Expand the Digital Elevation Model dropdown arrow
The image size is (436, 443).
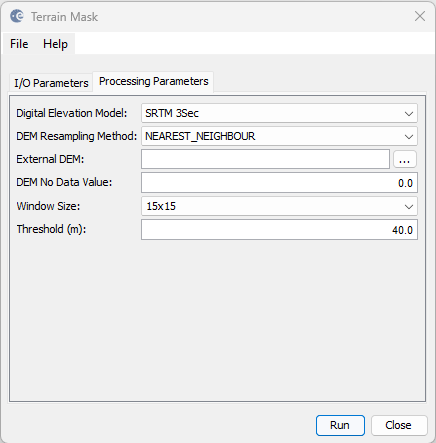(409, 114)
